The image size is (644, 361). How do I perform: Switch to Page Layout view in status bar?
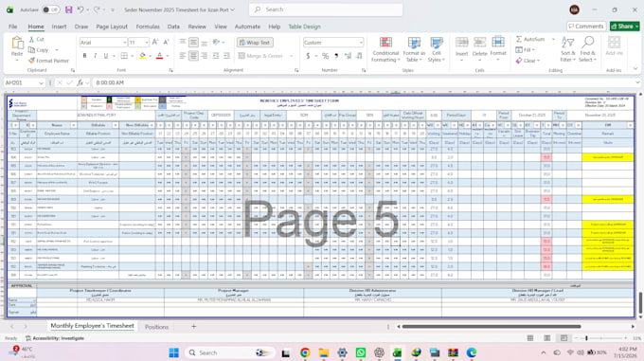pyautogui.click(x=547, y=338)
